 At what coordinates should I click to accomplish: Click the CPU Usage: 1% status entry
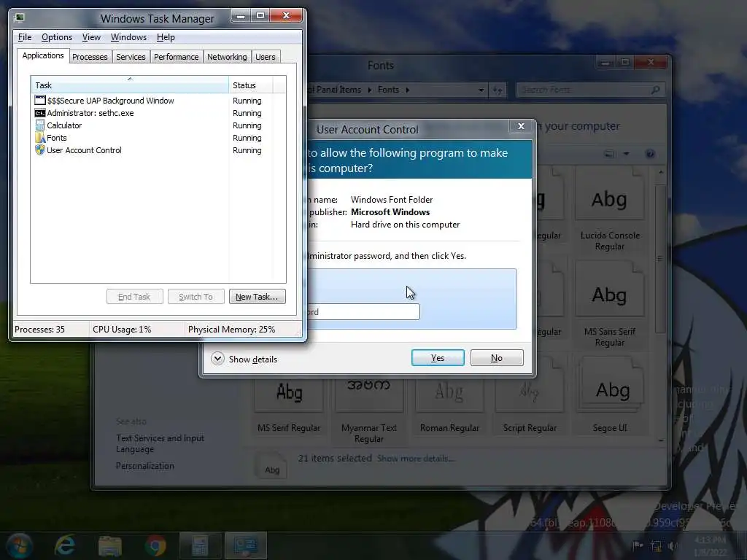pyautogui.click(x=122, y=329)
